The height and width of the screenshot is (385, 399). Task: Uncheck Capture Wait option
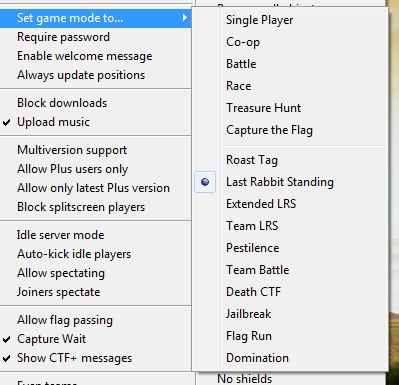coord(95,339)
